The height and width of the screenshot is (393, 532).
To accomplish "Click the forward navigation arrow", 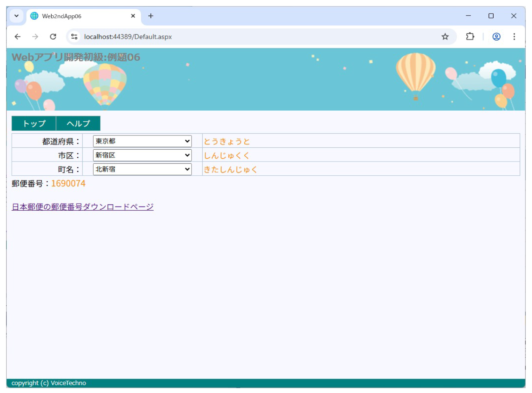I will point(35,36).
